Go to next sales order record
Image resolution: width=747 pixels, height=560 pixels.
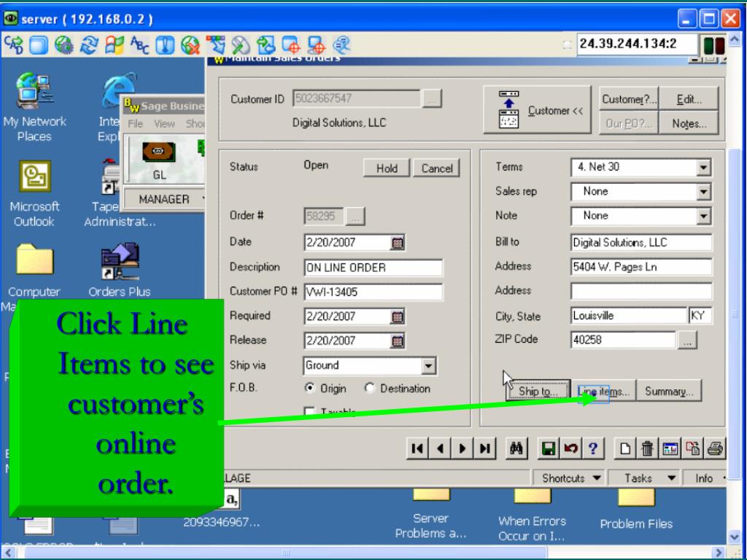click(462, 448)
